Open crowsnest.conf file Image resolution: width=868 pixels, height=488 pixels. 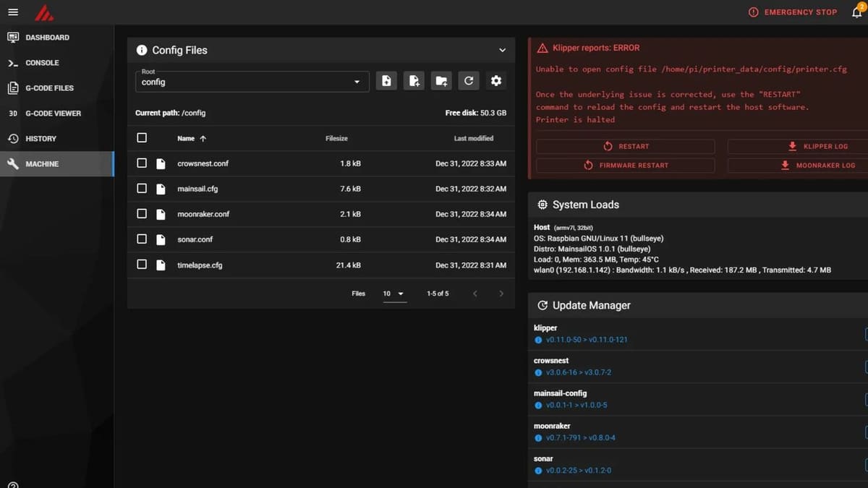click(x=203, y=163)
